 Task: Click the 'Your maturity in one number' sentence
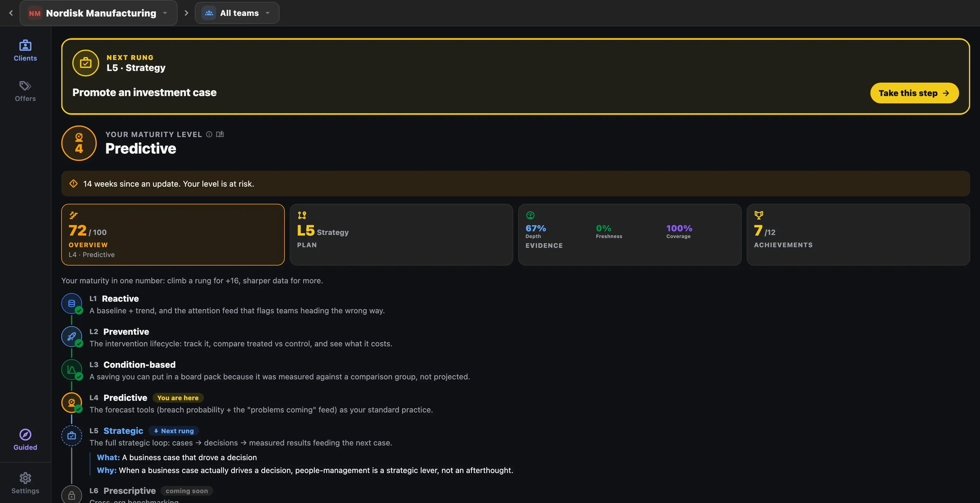click(x=192, y=281)
